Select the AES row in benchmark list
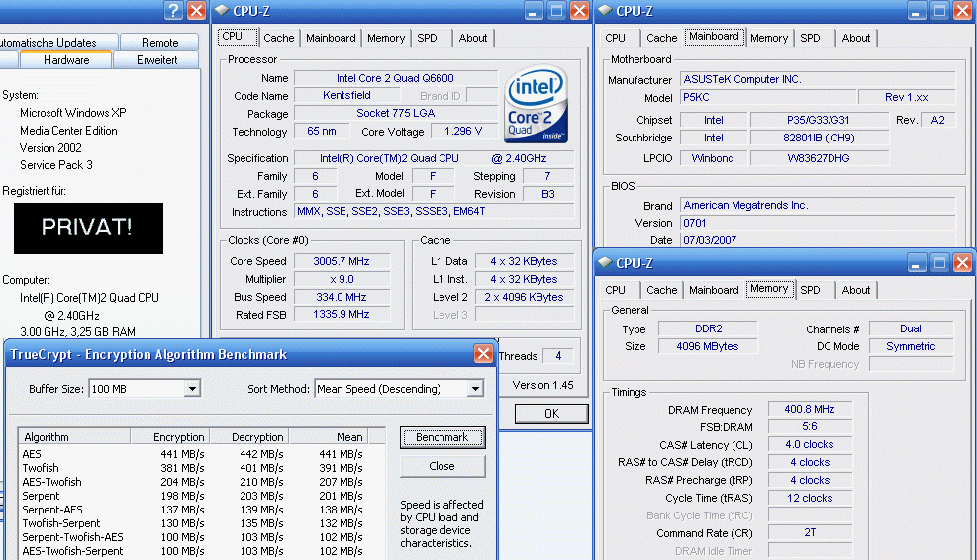Image resolution: width=977 pixels, height=560 pixels. point(193,454)
